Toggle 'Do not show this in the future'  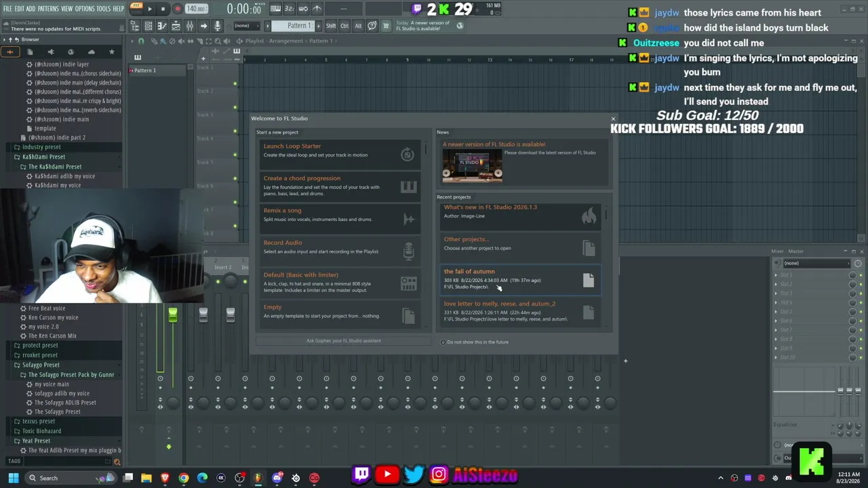[443, 342]
